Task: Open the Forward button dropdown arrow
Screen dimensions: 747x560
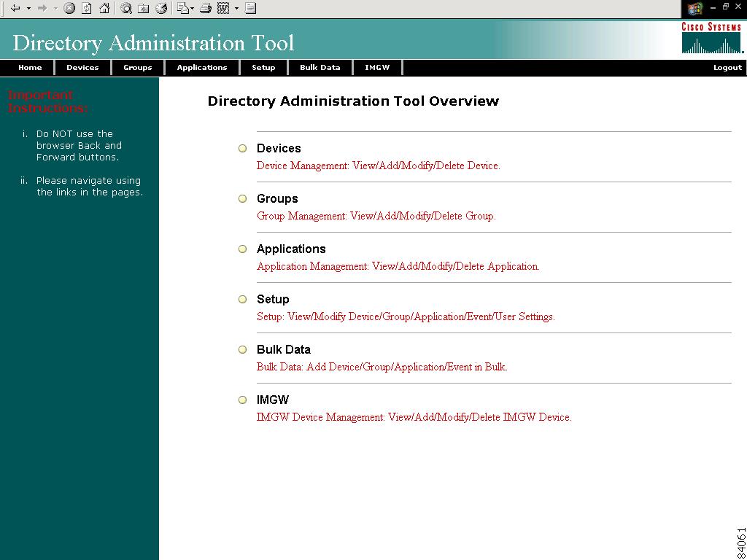Action: (54, 9)
